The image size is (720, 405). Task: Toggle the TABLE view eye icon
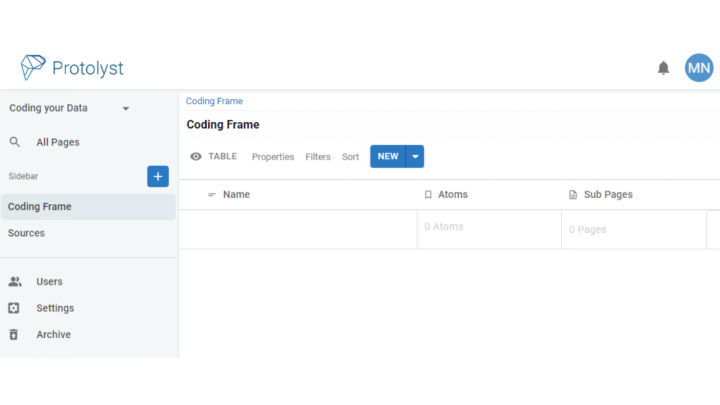point(196,157)
